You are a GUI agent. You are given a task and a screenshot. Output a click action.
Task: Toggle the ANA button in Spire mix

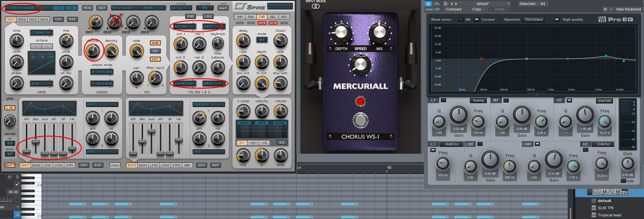155,43
